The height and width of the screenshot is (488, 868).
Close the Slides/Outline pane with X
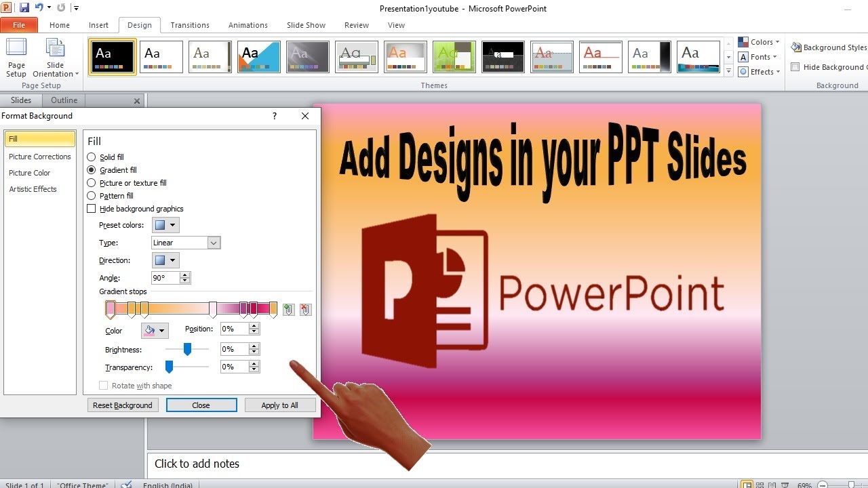pos(137,101)
